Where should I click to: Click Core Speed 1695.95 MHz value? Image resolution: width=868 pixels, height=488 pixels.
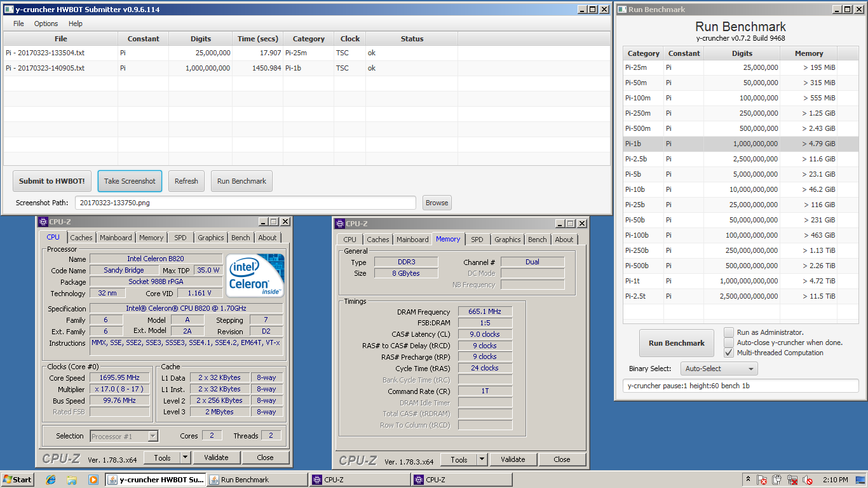118,378
